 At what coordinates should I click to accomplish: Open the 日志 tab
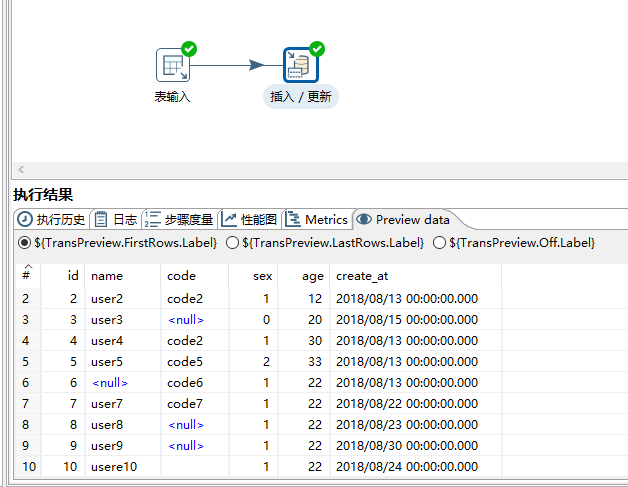[116, 219]
